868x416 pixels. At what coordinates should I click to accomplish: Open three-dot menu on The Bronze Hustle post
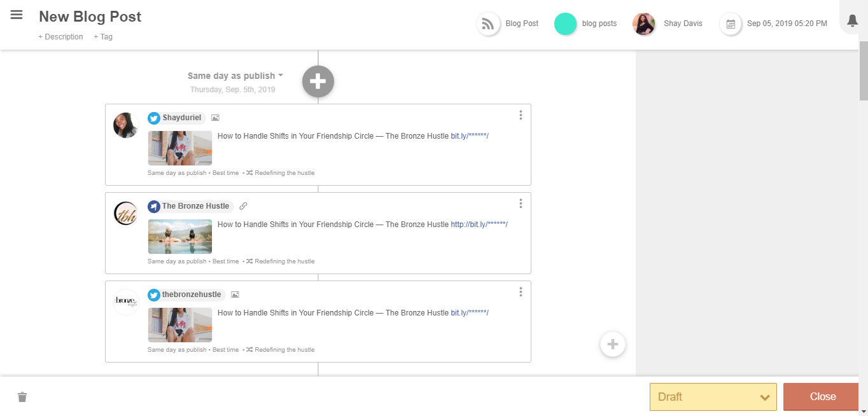[x=521, y=204]
